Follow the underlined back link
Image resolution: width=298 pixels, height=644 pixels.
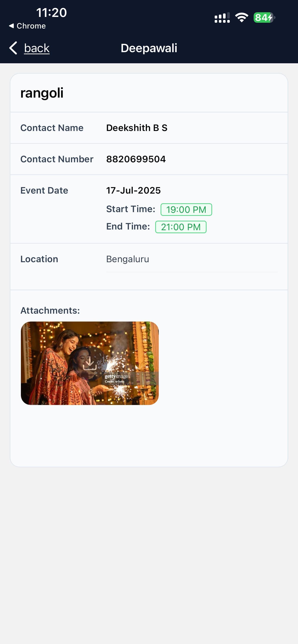pos(37,48)
